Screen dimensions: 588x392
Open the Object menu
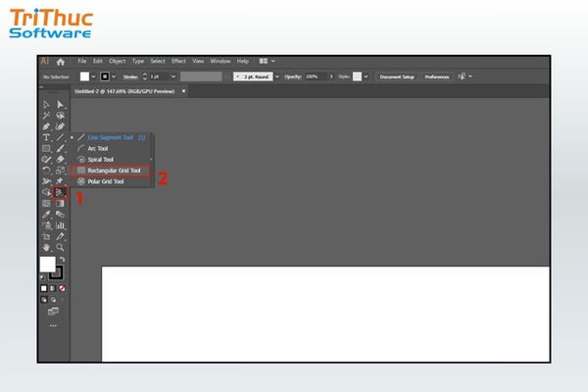[x=118, y=61]
